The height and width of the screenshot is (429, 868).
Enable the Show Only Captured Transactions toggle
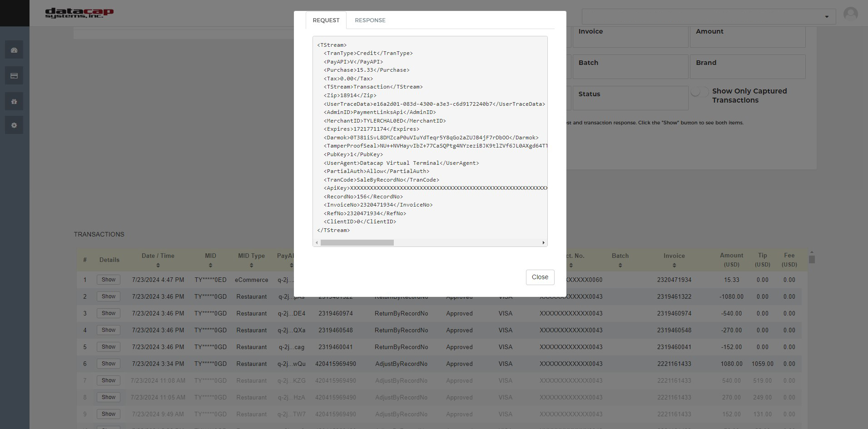pos(699,92)
